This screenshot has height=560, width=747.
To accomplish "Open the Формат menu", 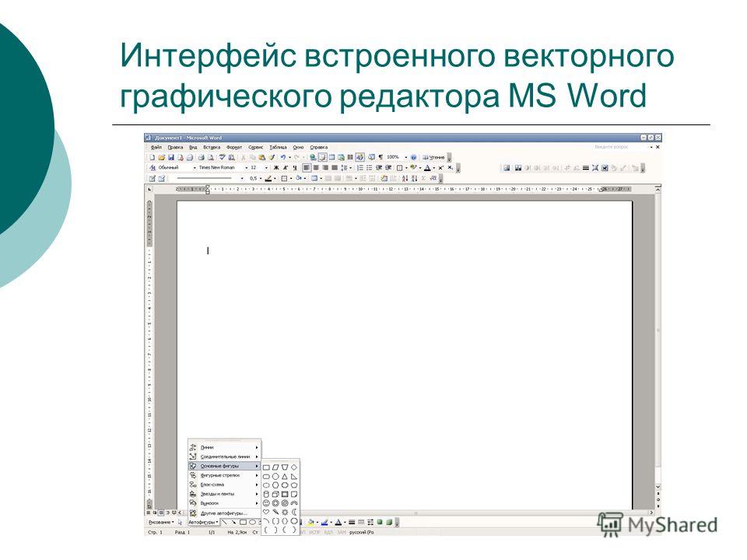I will (234, 147).
